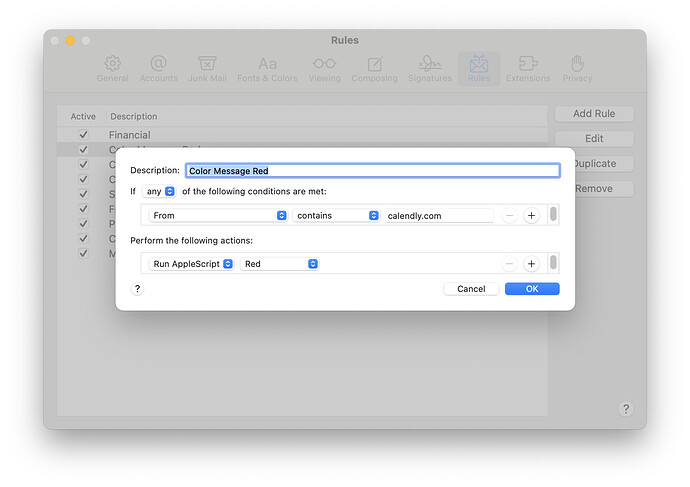Uncheck the Financial rule active checkbox
This screenshot has width=690, height=487.
point(83,135)
